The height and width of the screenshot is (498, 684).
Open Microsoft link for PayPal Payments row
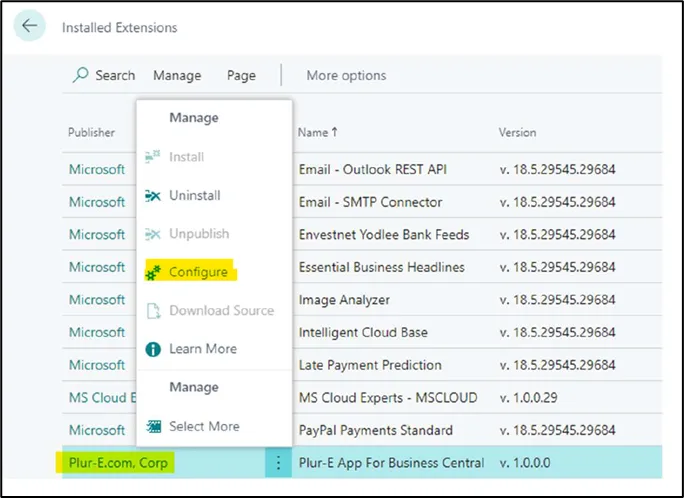pos(97,430)
